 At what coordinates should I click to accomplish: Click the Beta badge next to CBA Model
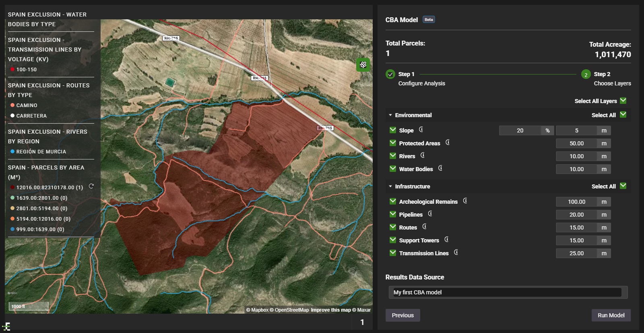tap(429, 19)
